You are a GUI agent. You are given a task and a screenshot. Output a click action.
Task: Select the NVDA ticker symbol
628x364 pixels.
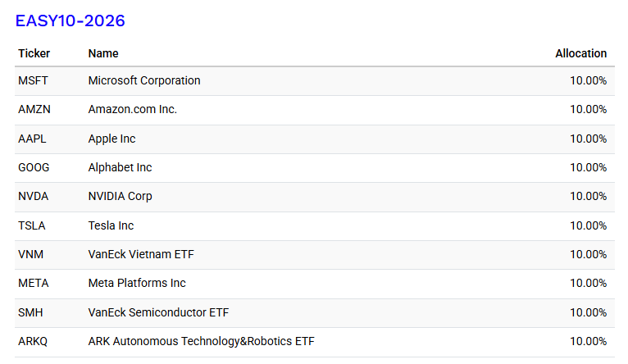[x=33, y=196]
